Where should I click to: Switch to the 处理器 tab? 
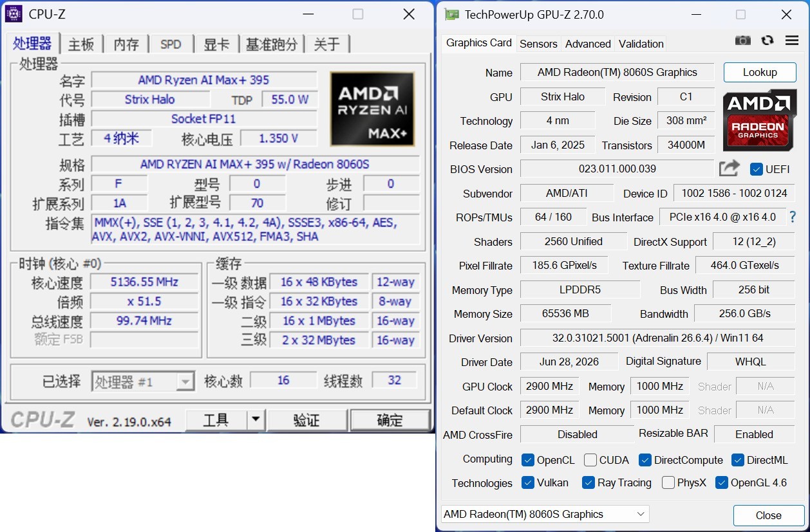(32, 44)
